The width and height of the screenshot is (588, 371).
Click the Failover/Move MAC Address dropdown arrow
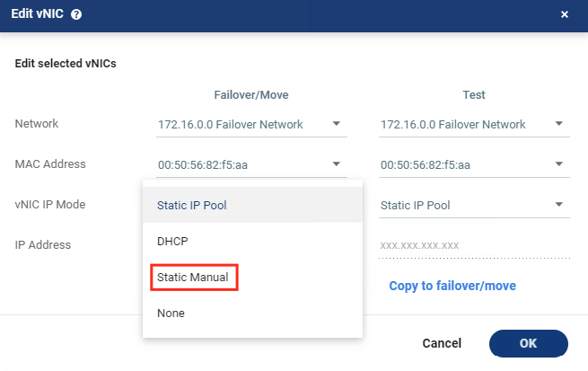click(336, 164)
